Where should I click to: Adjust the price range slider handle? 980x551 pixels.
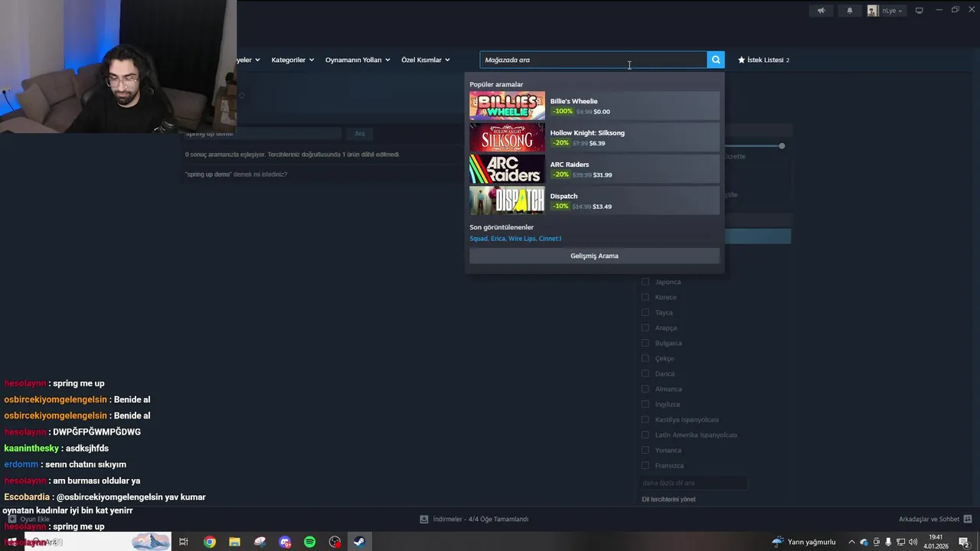tap(782, 145)
